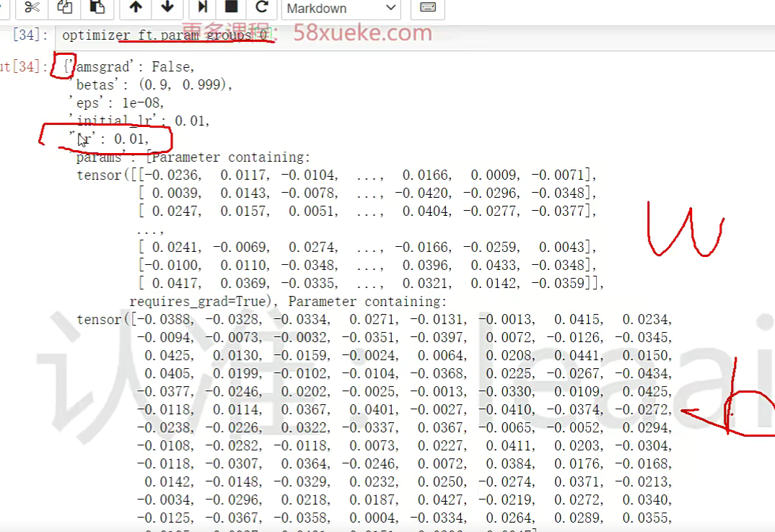This screenshot has width=775, height=532.
Task: Restart the kernel with circular arrow
Action: (262, 8)
